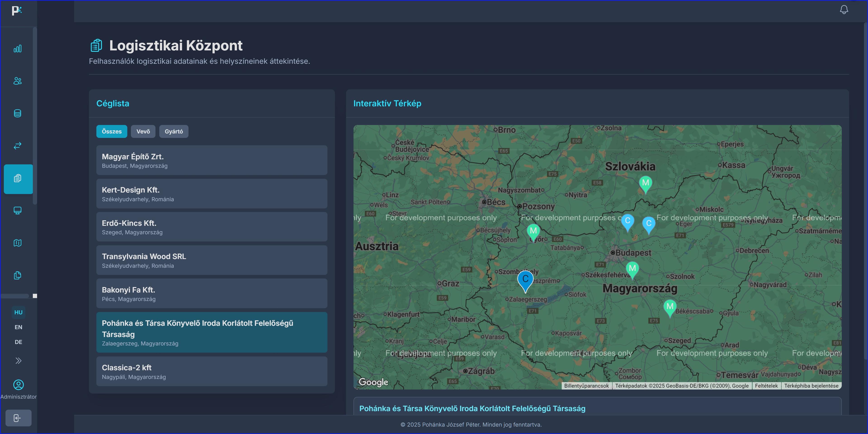Switch language to EN
868x434 pixels.
[18, 327]
